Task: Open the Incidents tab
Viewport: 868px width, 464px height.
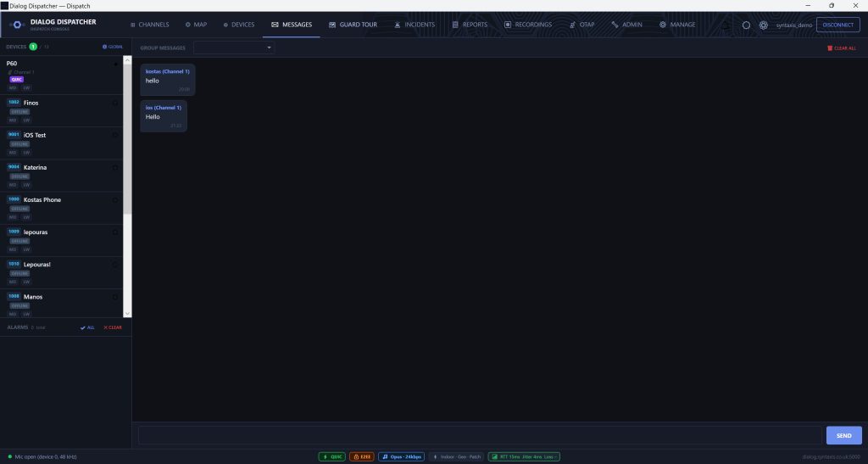Action: pos(414,25)
